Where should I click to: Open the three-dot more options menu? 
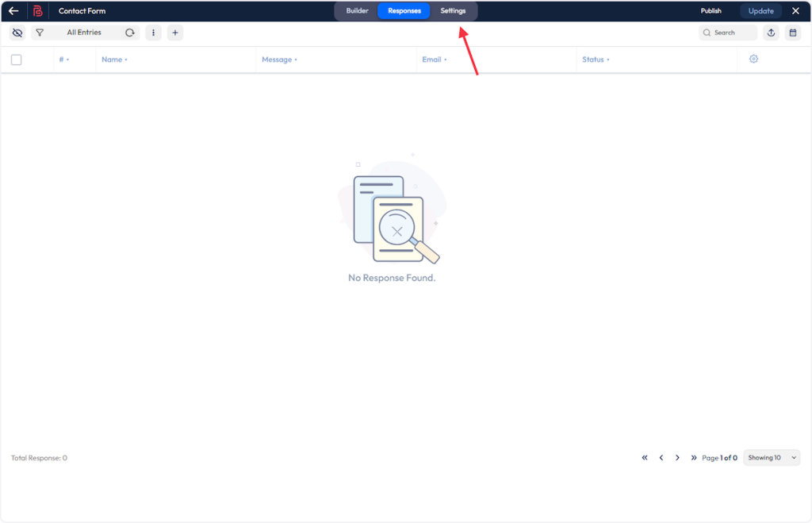154,33
